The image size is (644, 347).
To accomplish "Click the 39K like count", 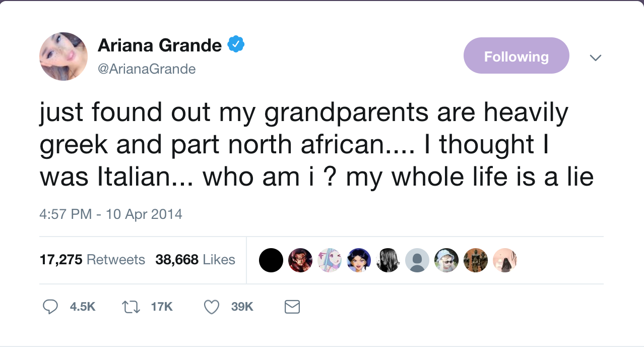I will pos(242,307).
